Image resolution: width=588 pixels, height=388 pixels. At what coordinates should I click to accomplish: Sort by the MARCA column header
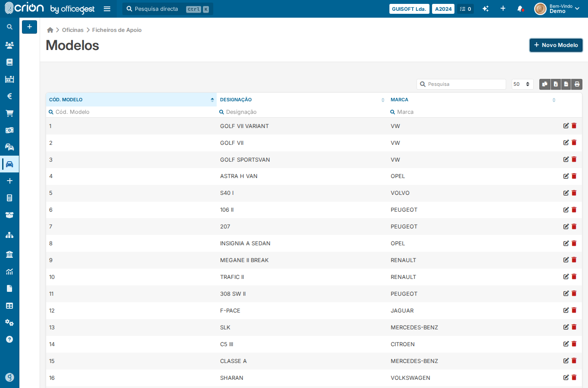pyautogui.click(x=473, y=100)
